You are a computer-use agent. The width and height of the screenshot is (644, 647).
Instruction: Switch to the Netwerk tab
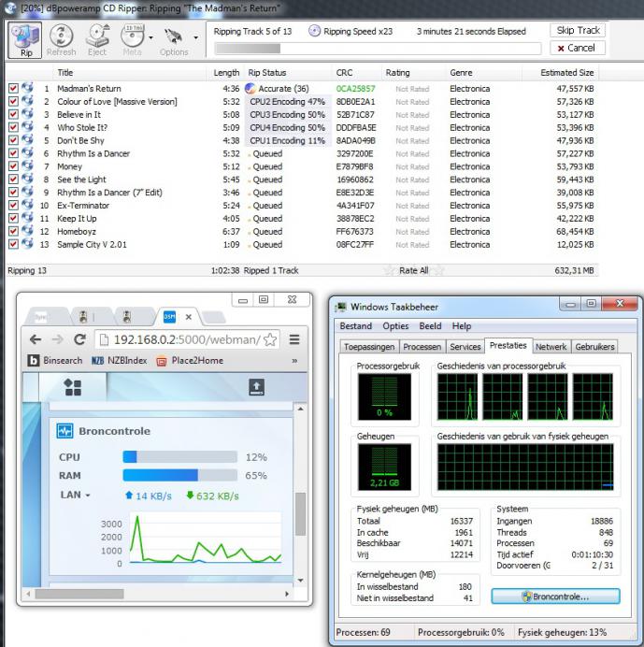coord(551,346)
